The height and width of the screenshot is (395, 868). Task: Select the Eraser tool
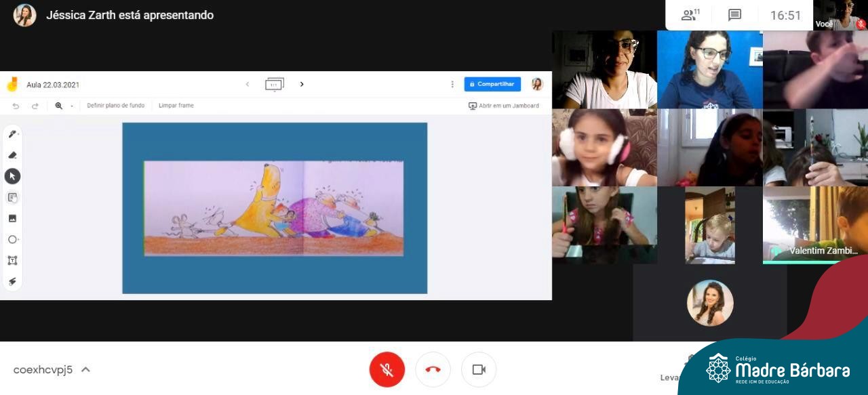[12, 155]
